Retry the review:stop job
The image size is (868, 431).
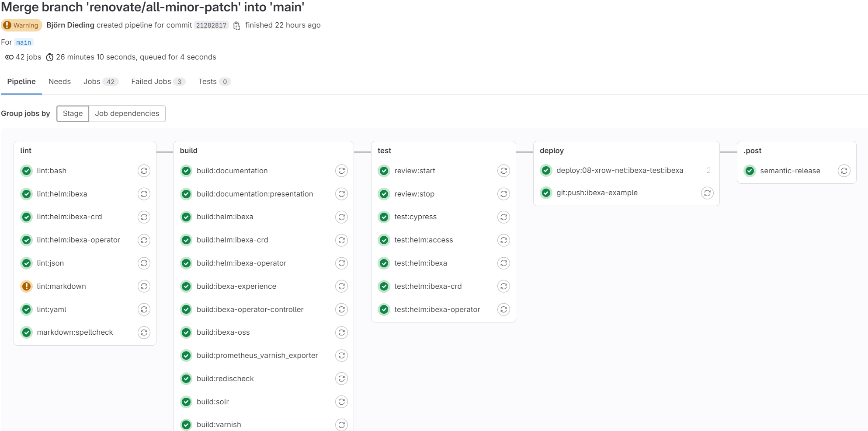[x=503, y=194]
